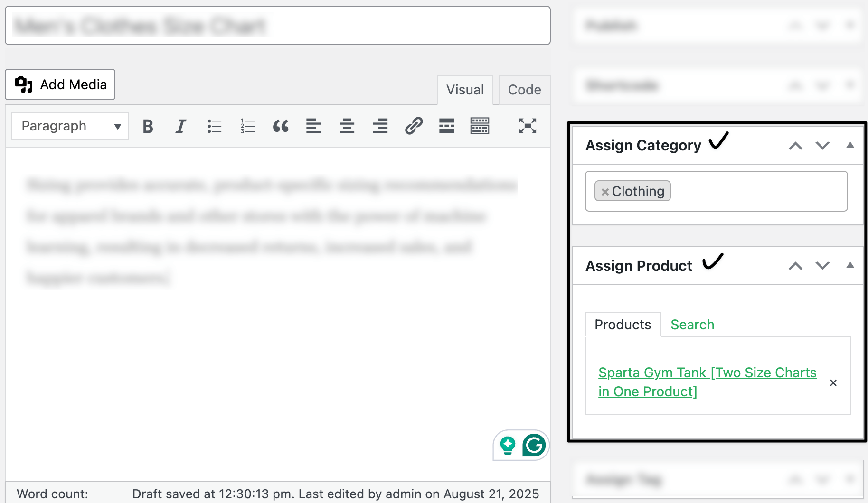Apply italic formatting
This screenshot has height=503, width=868.
coord(181,126)
